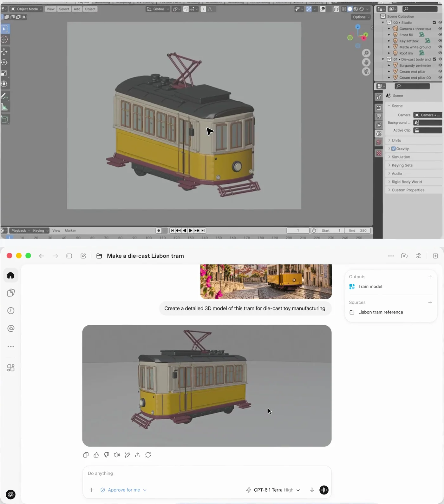
Task: Start a new chat with compose icon
Action: (x=83, y=256)
